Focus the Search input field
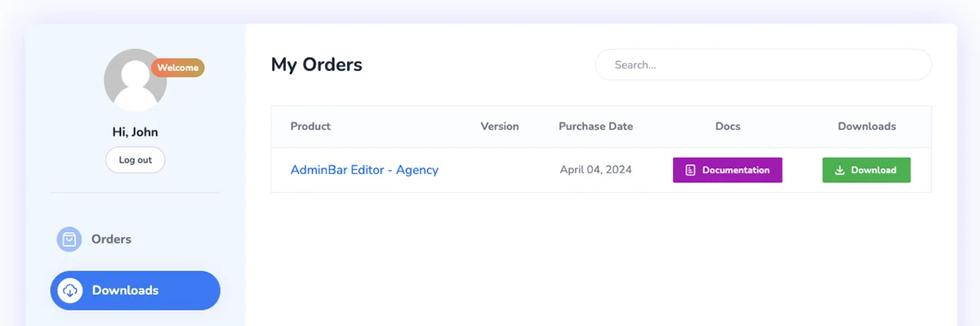This screenshot has height=326, width=980. point(764,65)
